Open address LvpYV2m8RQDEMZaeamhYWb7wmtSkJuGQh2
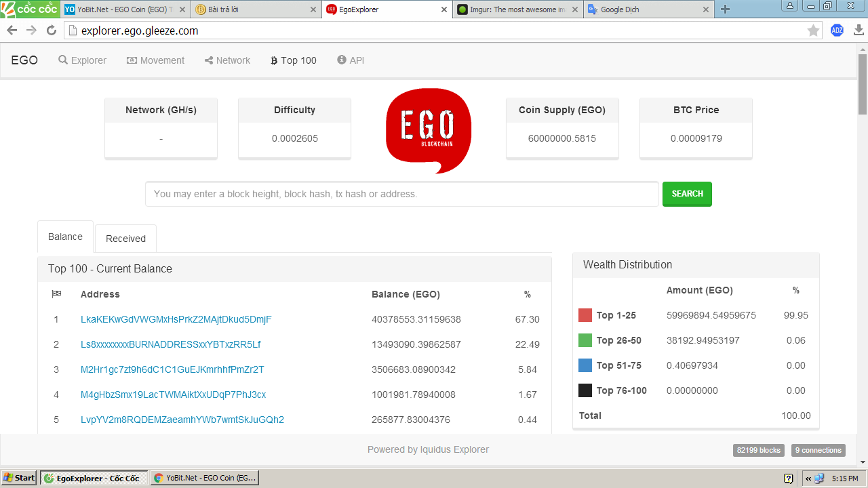Image resolution: width=868 pixels, height=488 pixels. (x=182, y=420)
